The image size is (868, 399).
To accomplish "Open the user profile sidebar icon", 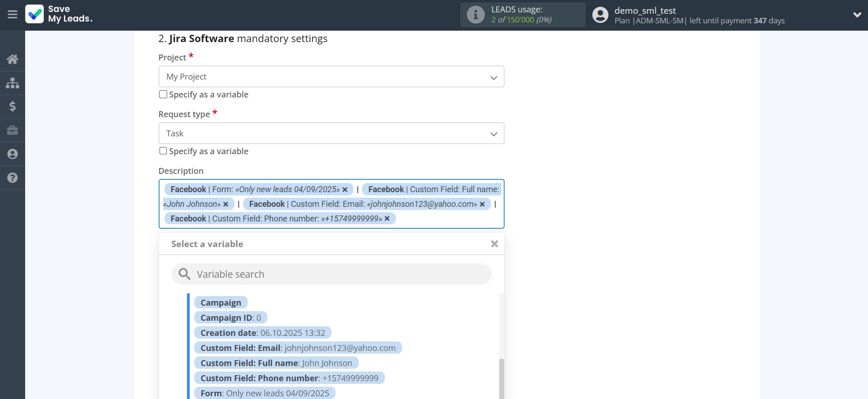I will click(x=12, y=154).
